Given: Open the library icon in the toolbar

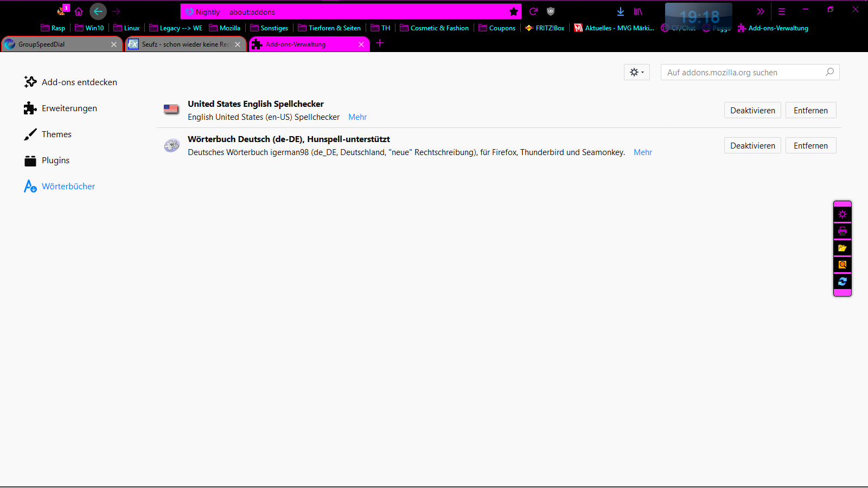Looking at the screenshot, I should pyautogui.click(x=638, y=11).
